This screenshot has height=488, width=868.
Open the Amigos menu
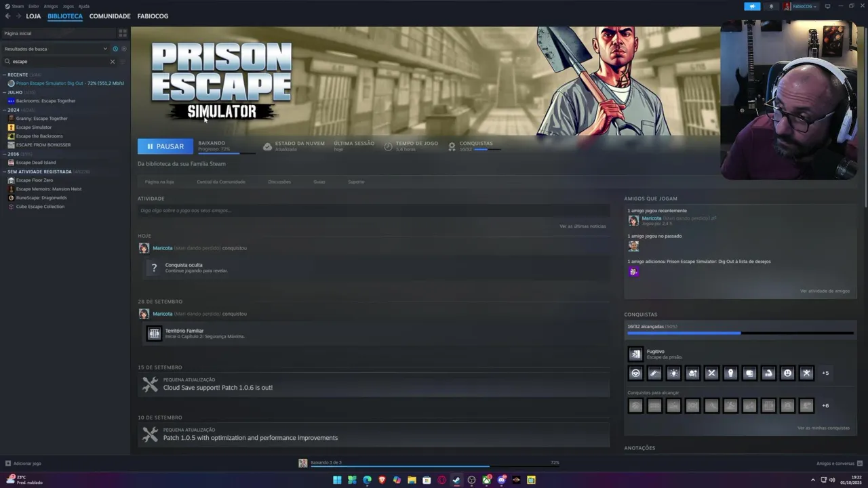coord(51,6)
